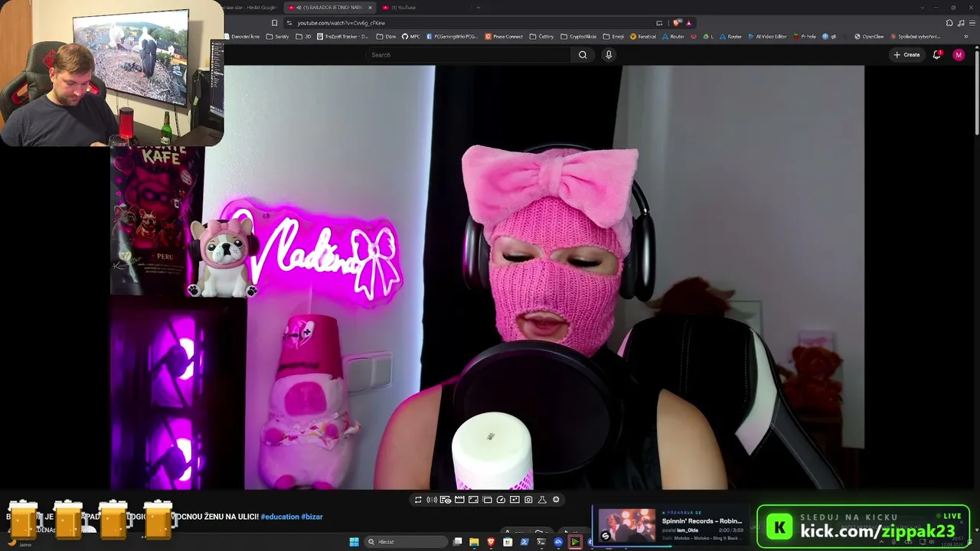Open the OpenClaw bookmark
980x551 pixels.
869,37
